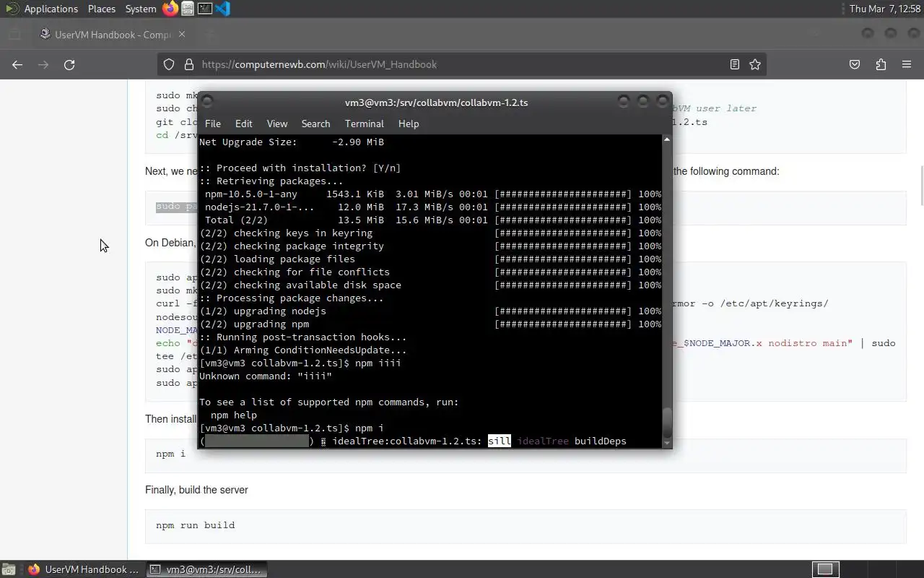Open terminal Help menu
Image resolution: width=924 pixels, height=578 pixels.
pos(409,124)
